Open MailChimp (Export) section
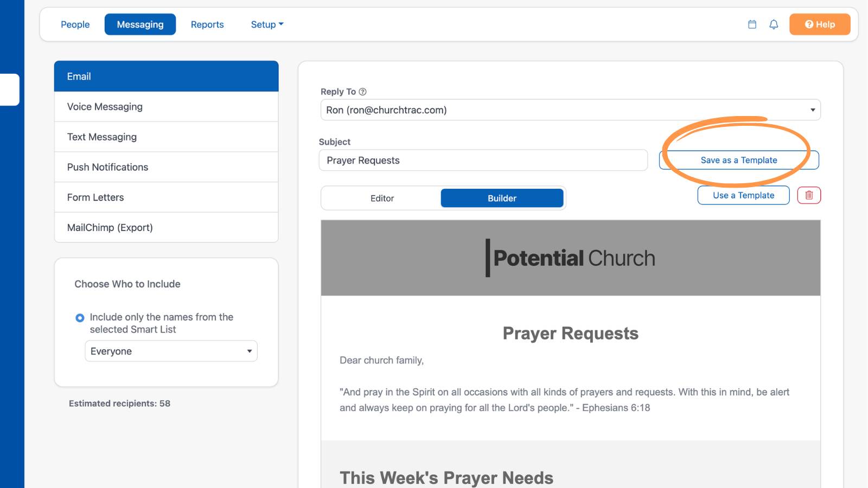Screen dimensions: 868x488 tap(166, 228)
